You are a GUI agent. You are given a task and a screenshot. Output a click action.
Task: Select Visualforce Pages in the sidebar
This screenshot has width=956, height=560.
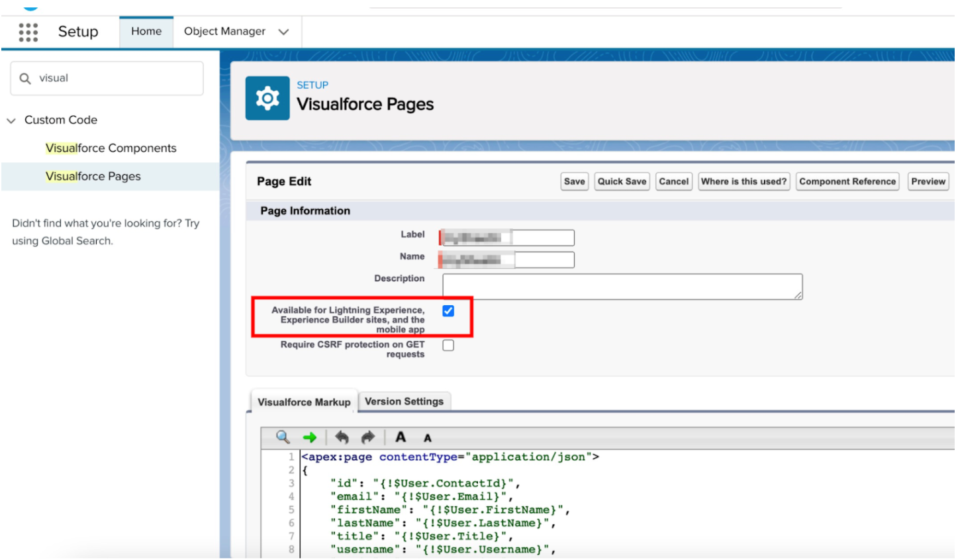93,176
